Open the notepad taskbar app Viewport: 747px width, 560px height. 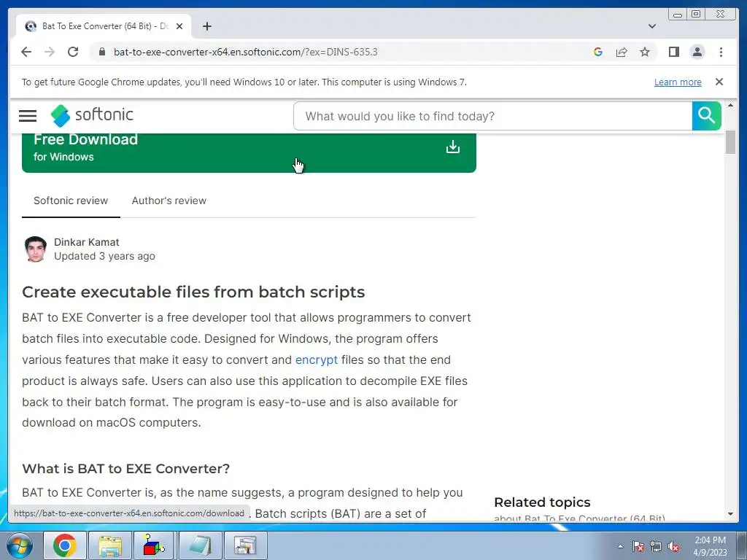click(x=200, y=545)
